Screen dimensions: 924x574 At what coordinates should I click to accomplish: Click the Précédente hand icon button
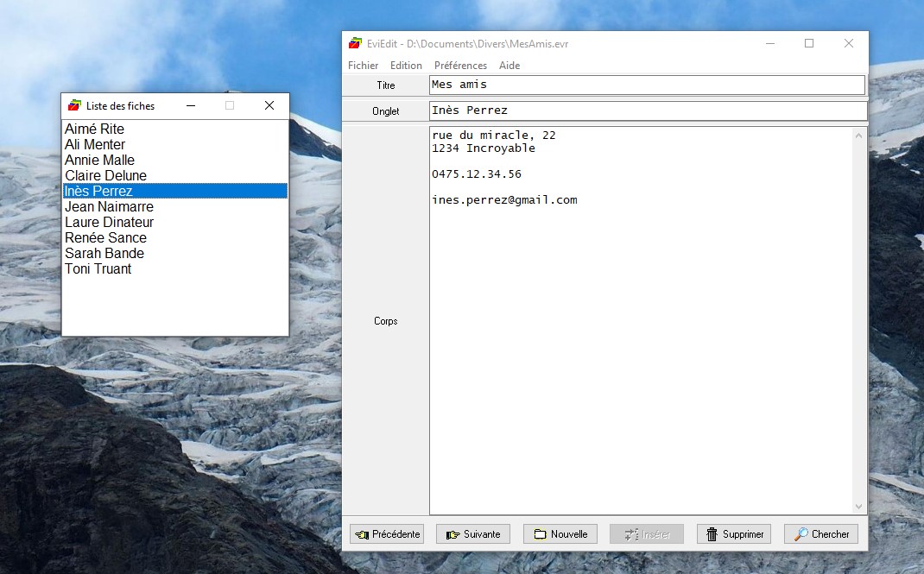(362, 534)
